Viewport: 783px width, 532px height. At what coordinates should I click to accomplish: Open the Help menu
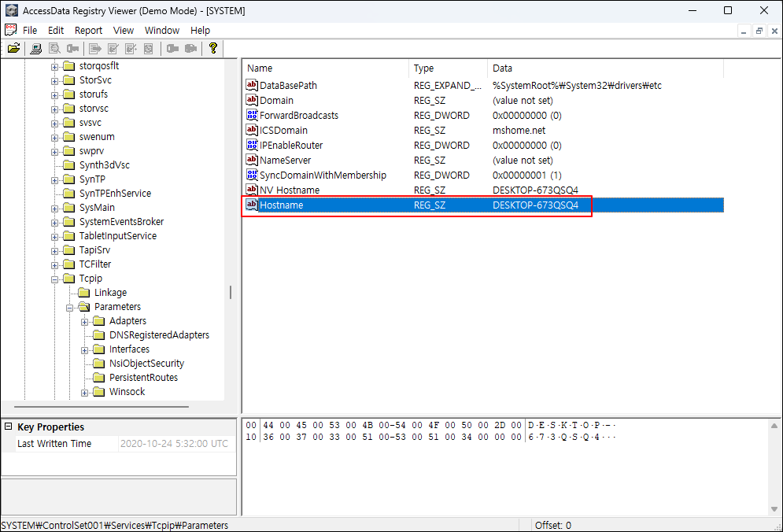pyautogui.click(x=200, y=31)
